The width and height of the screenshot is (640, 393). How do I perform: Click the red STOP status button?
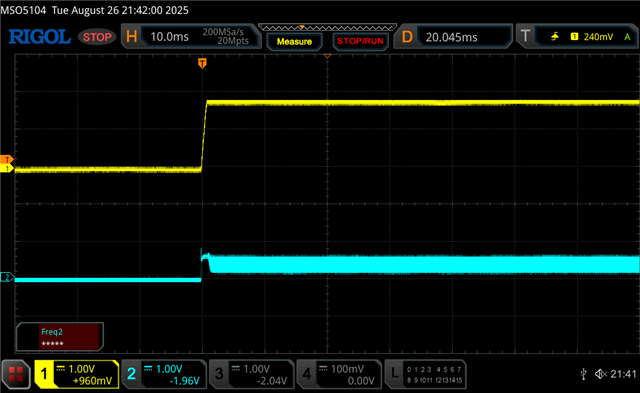[97, 37]
